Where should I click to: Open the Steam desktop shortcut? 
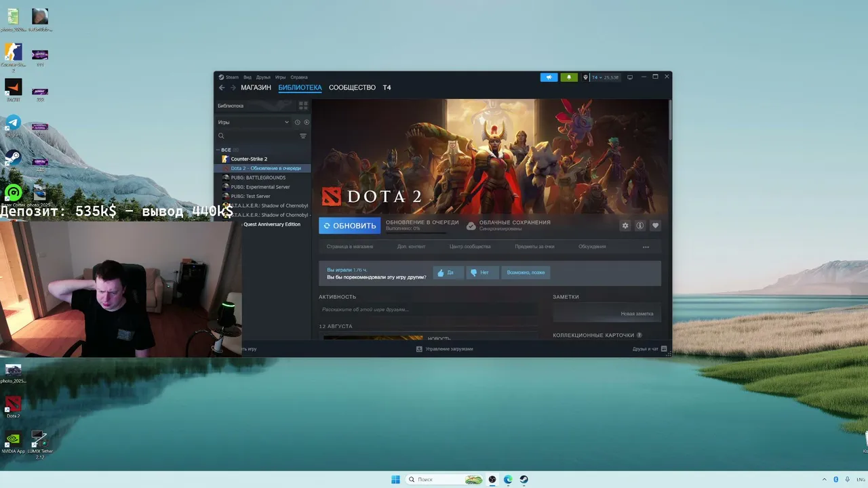pyautogui.click(x=13, y=161)
